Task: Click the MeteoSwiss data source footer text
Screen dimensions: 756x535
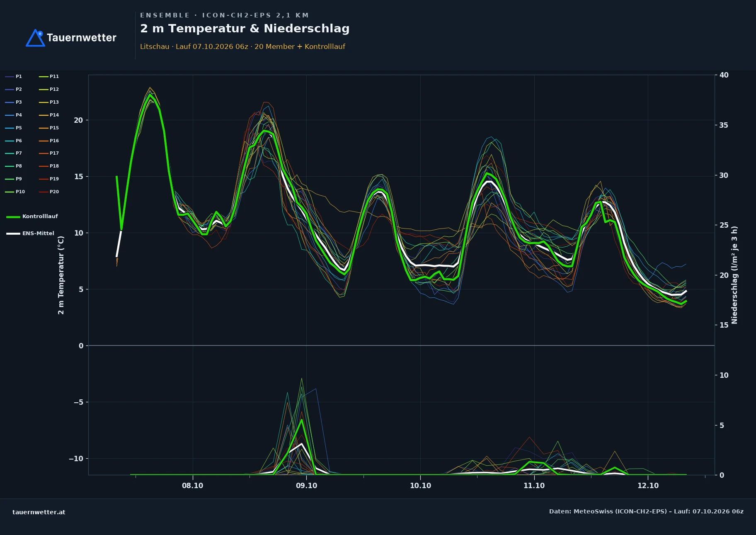Action: pyautogui.click(x=646, y=511)
